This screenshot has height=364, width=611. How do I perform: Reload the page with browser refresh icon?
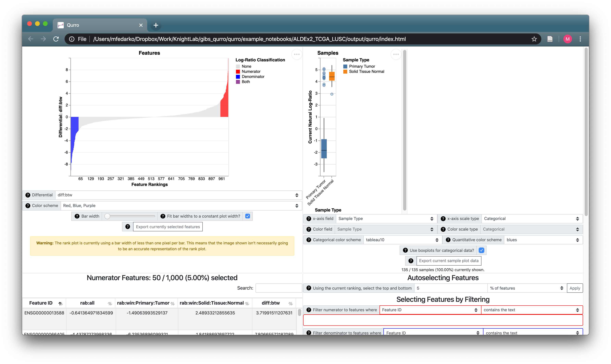56,39
